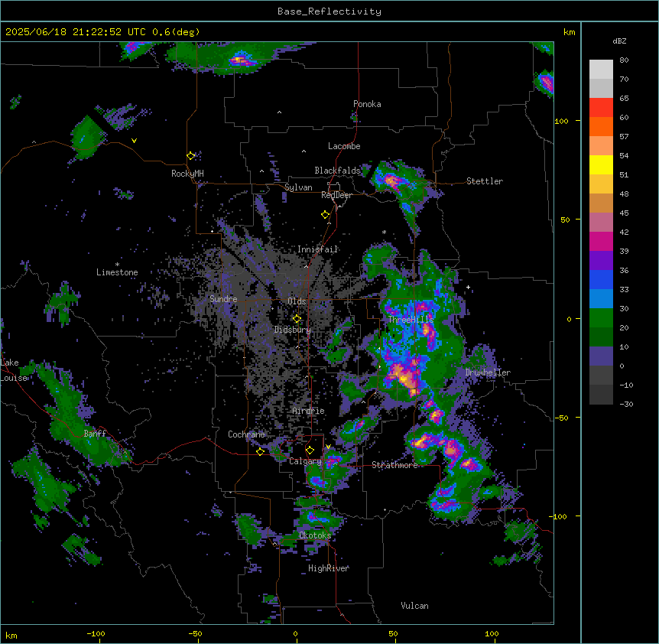The height and width of the screenshot is (644, 659).
Task: Click the yellow V marker northeast of Calgary
Action: [x=328, y=447]
